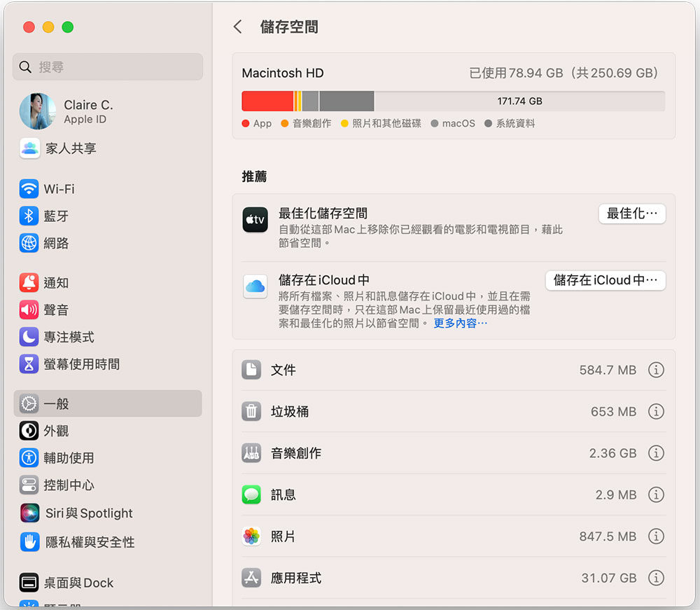Open the Siri 與 Spotlight icon
This screenshot has height=610, width=700.
tap(30, 513)
